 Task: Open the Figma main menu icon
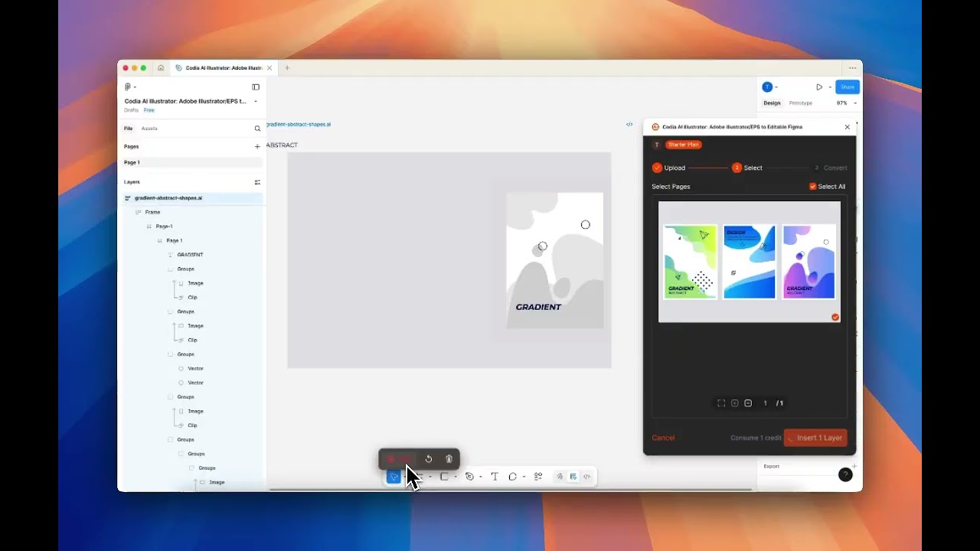[128, 87]
